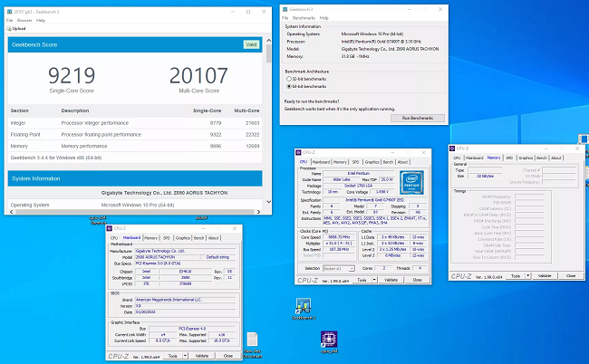Click Tools button in the CPU tab window
Image resolution: width=589 pixels, height=364 pixels.
362,280
